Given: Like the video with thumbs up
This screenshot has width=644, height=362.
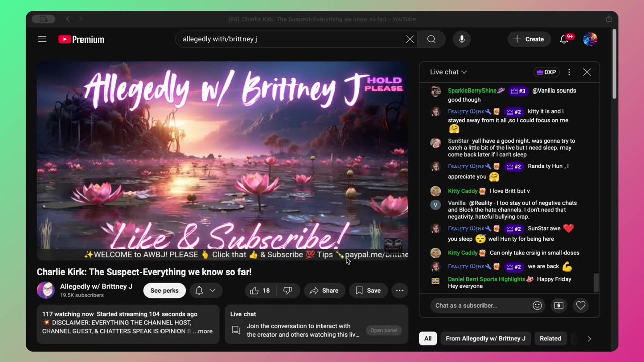Looking at the screenshot, I should tap(260, 291).
